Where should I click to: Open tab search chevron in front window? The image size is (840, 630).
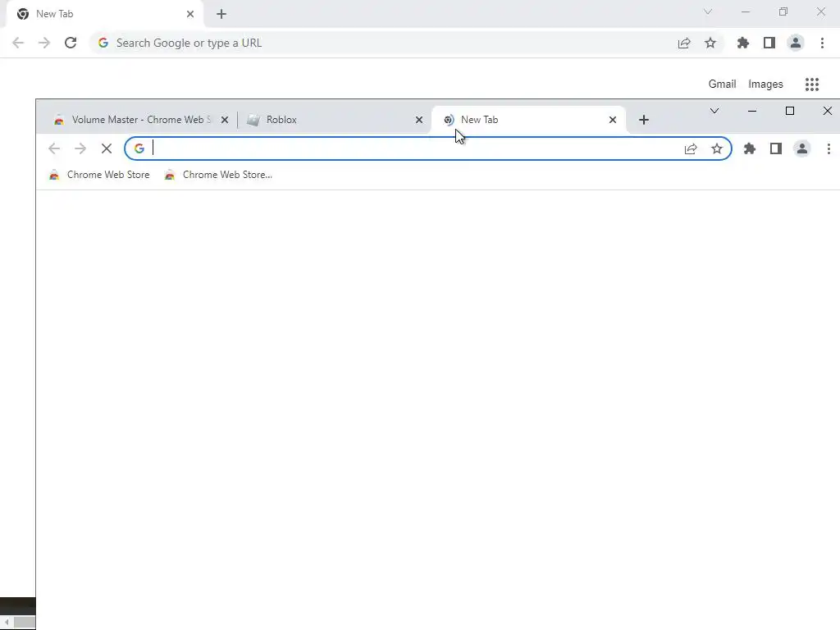(x=714, y=111)
